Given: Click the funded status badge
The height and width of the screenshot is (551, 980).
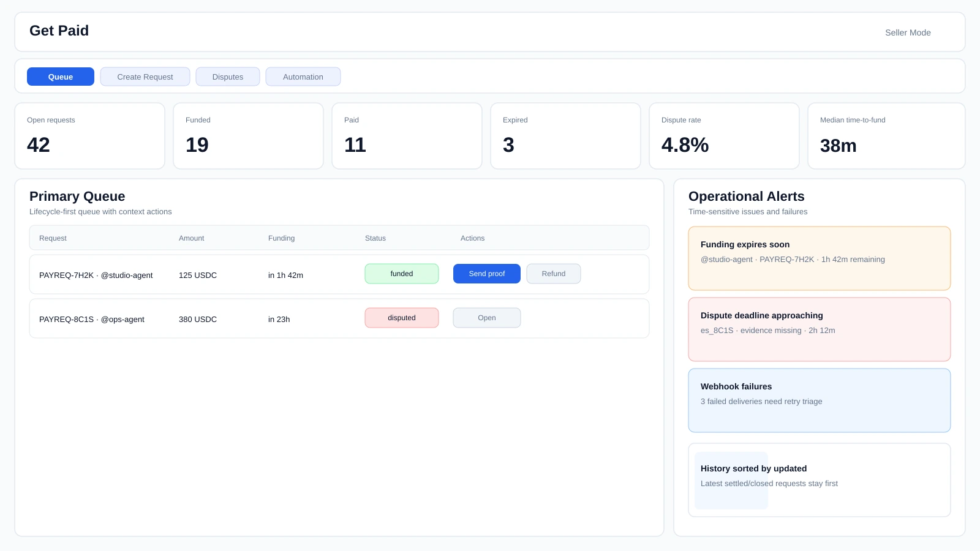Looking at the screenshot, I should 402,274.
